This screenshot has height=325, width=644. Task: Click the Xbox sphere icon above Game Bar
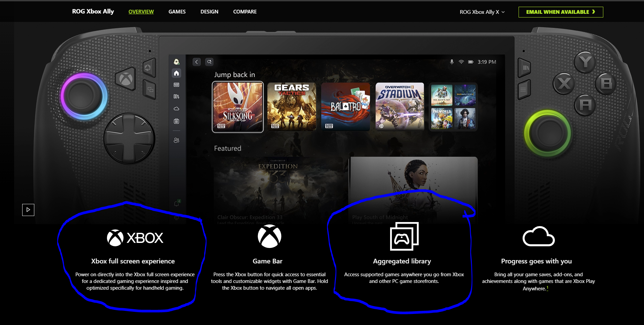point(269,237)
